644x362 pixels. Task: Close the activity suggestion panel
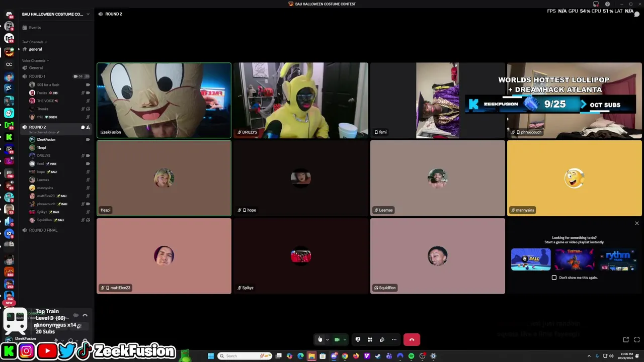636,223
